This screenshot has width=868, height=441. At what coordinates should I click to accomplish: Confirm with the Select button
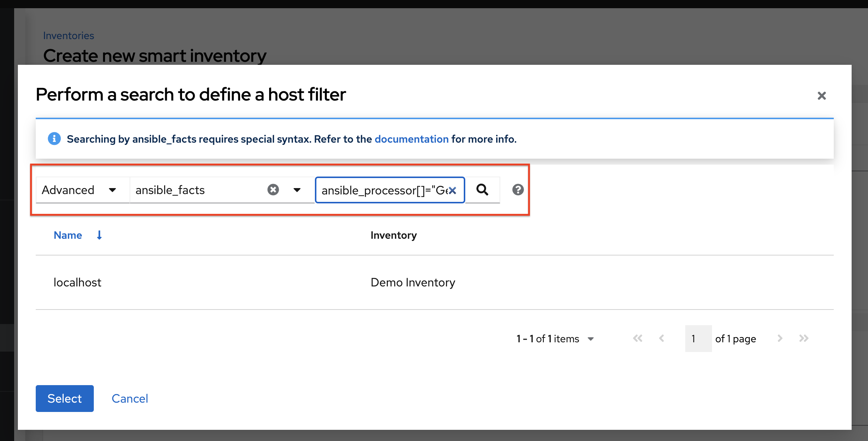pos(64,398)
